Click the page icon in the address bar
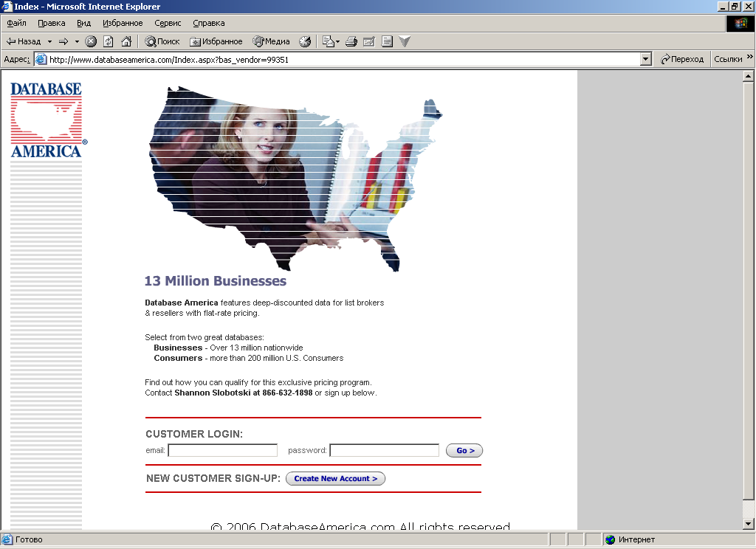 [41, 59]
